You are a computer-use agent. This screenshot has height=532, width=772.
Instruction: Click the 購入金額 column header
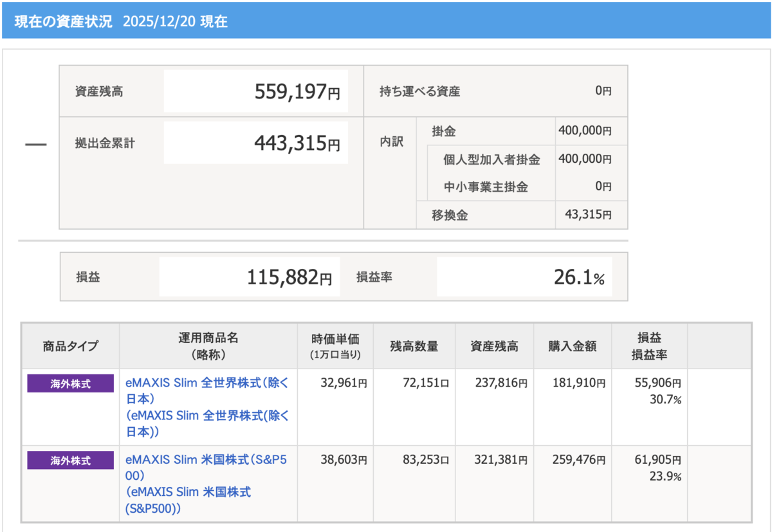(x=572, y=346)
